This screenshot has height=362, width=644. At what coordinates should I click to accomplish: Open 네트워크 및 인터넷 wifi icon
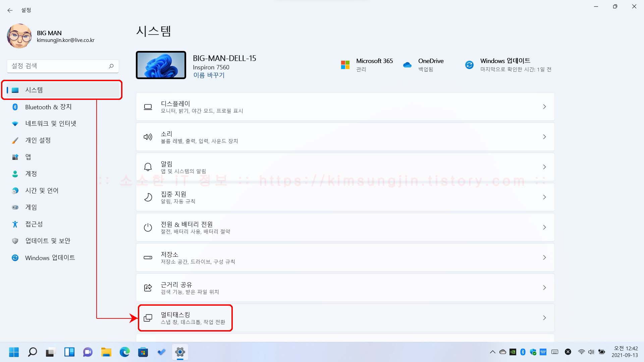pos(15,124)
